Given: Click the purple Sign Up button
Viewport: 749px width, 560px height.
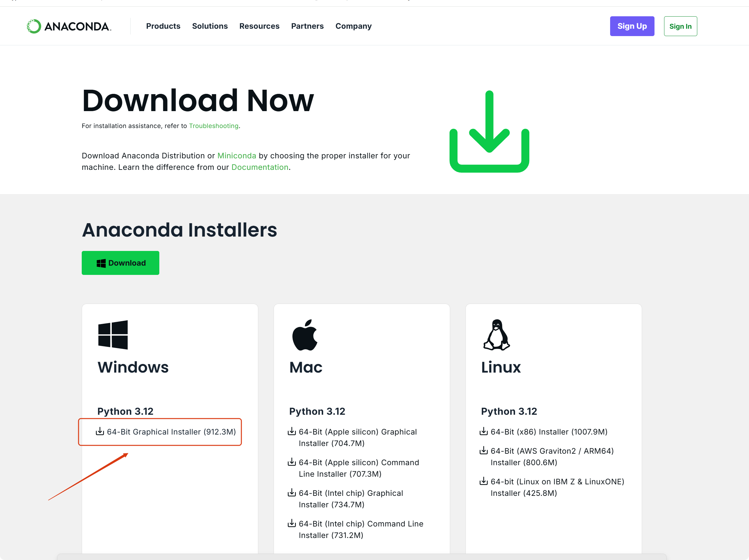Looking at the screenshot, I should click(632, 26).
